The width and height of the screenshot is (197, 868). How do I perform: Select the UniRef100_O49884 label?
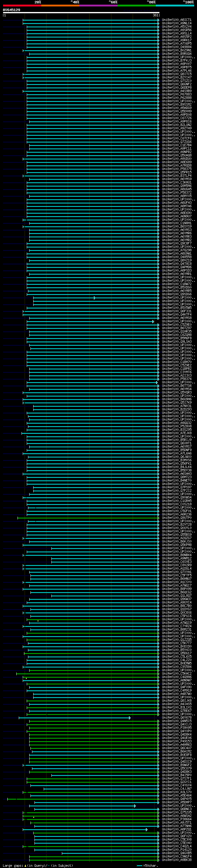(x=177, y=47)
